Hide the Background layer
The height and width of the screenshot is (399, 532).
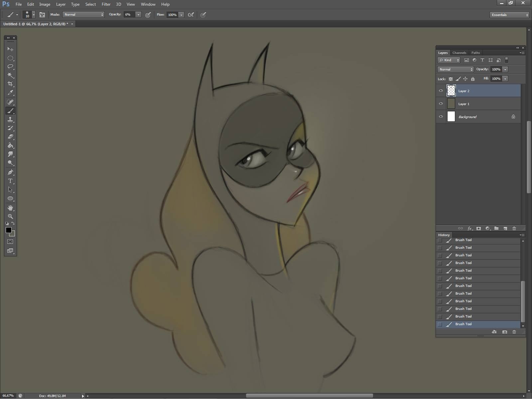pos(441,117)
